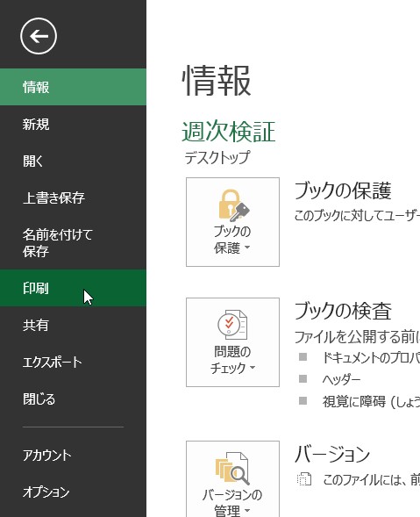Open the バージョンの管理 dropdown button
Viewport: 420px width, 517px height.
click(232, 478)
